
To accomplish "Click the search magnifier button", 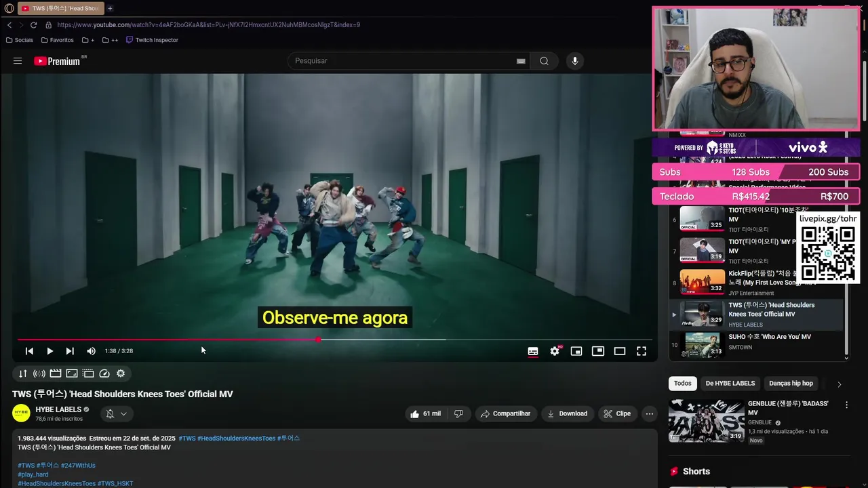I will 544,61.
